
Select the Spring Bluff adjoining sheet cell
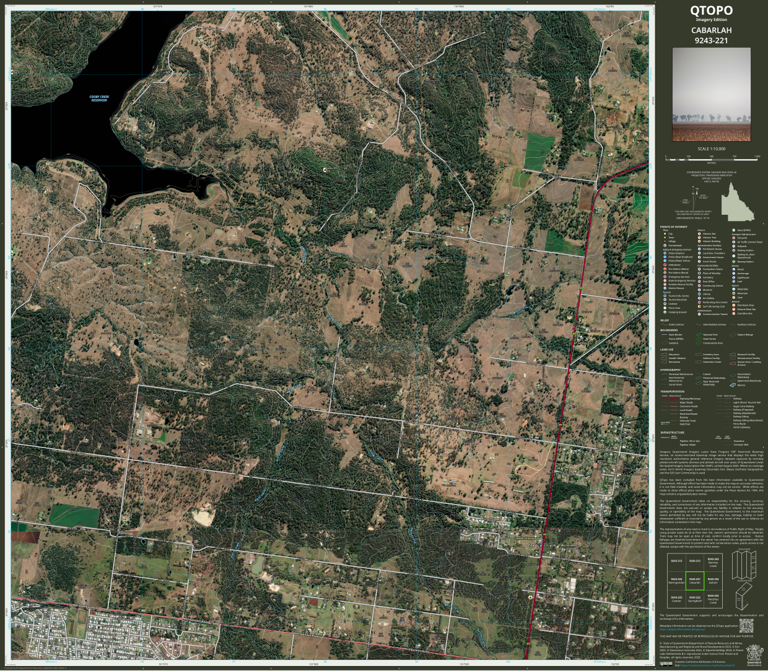coord(695,599)
